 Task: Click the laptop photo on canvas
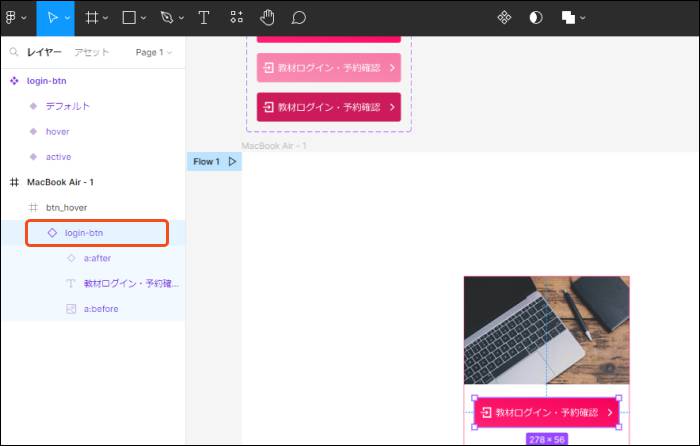pyautogui.click(x=546, y=329)
